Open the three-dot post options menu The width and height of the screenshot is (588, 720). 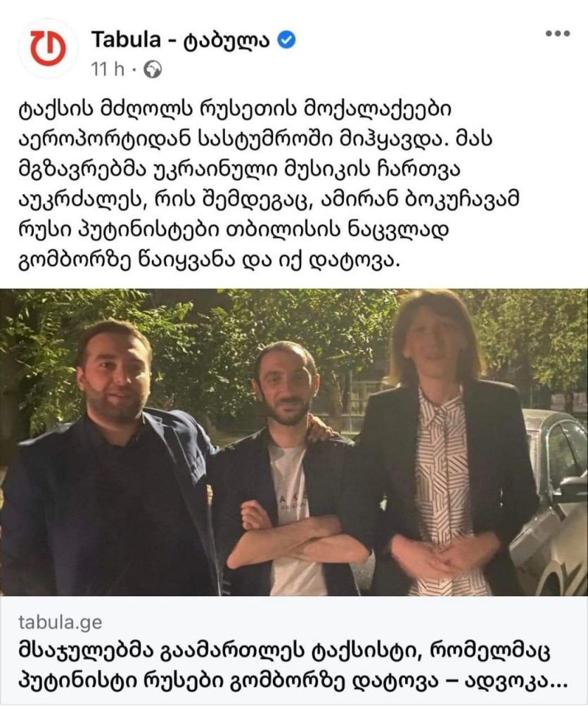[558, 34]
